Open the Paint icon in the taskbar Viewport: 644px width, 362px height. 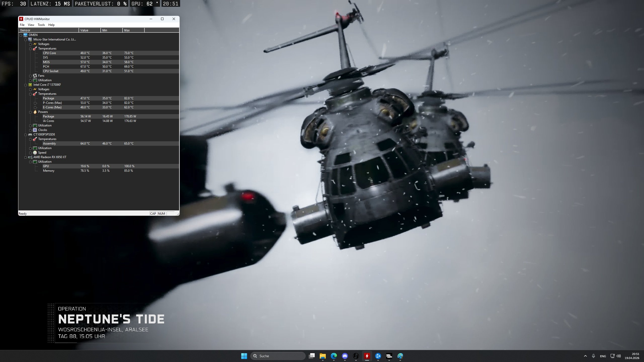(x=400, y=356)
